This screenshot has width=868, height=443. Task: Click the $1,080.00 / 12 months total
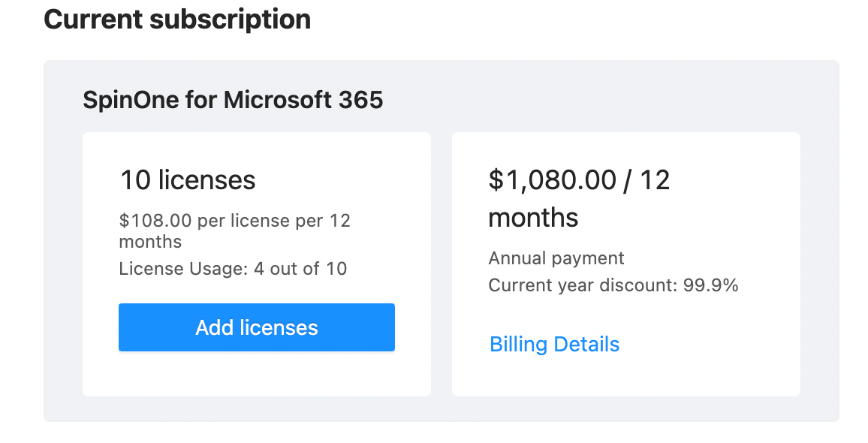pos(579,198)
